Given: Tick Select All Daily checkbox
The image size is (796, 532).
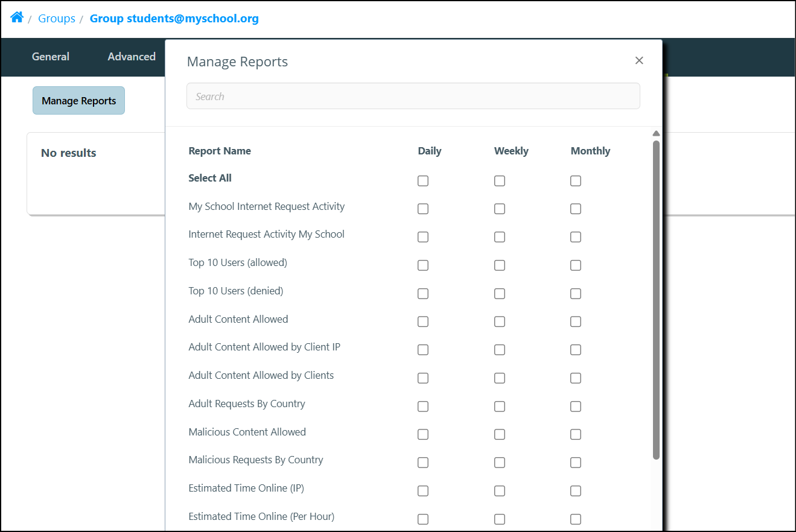Looking at the screenshot, I should (423, 181).
